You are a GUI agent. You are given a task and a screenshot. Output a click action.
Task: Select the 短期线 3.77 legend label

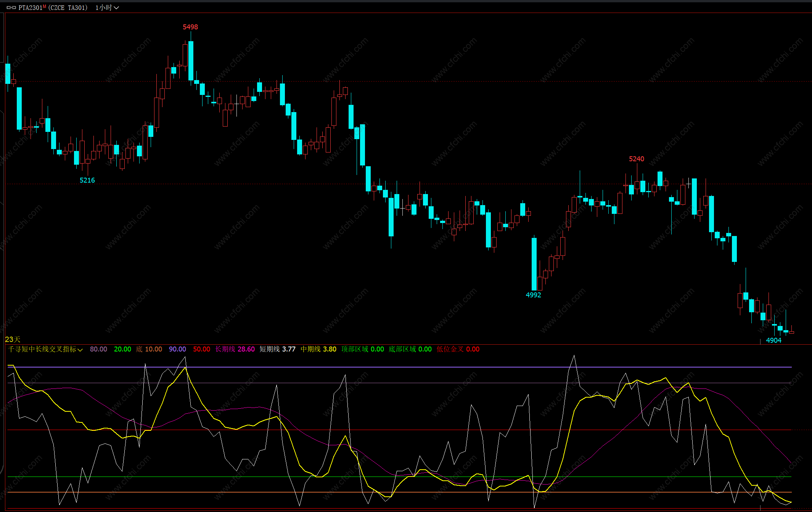(x=277, y=349)
